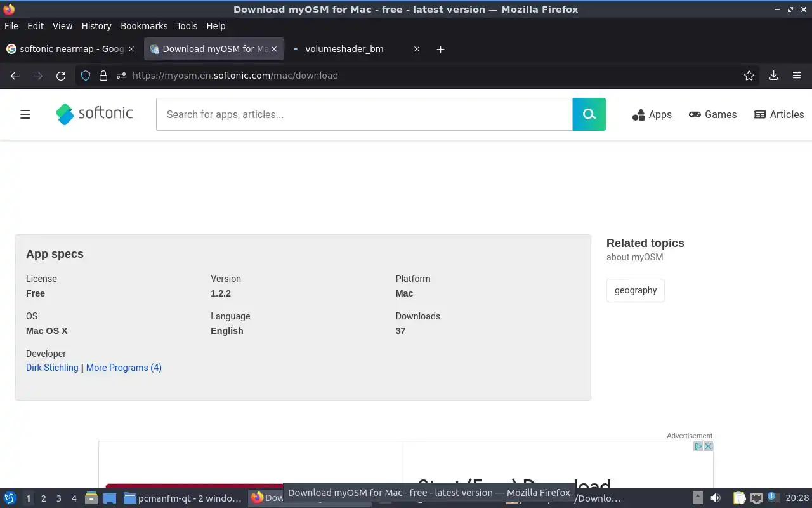This screenshot has width=812, height=508.
Task: Open the Help menu
Action: point(216,26)
